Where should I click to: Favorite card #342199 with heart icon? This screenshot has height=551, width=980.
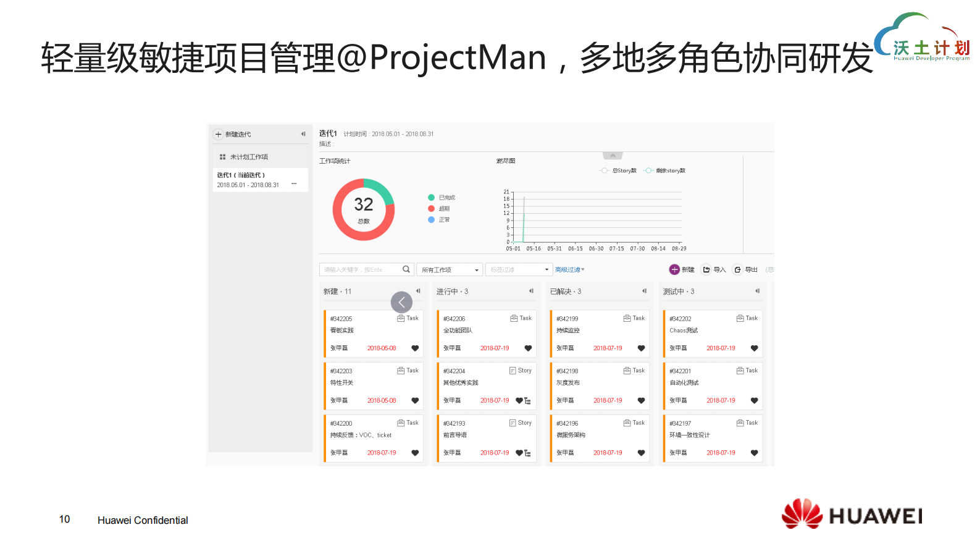tap(641, 348)
